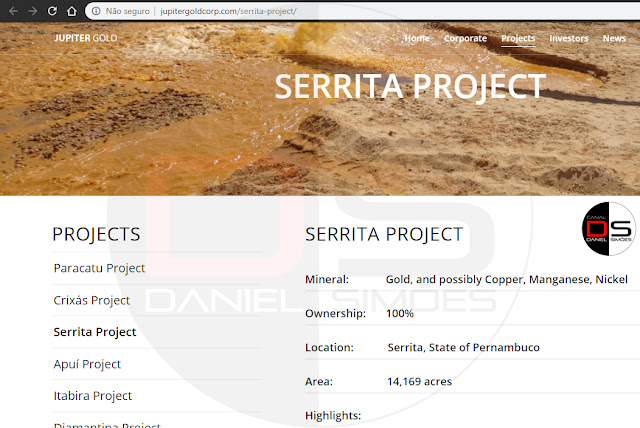640x428 pixels.
Task: Click the 'Não seguro' security label
Action: point(127,11)
